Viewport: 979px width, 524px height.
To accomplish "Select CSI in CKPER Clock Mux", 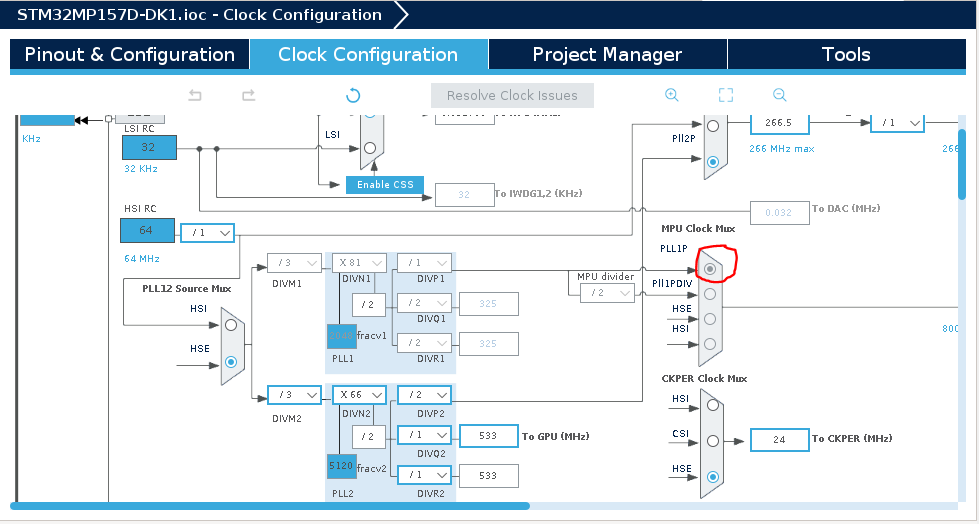I will 713,441.
